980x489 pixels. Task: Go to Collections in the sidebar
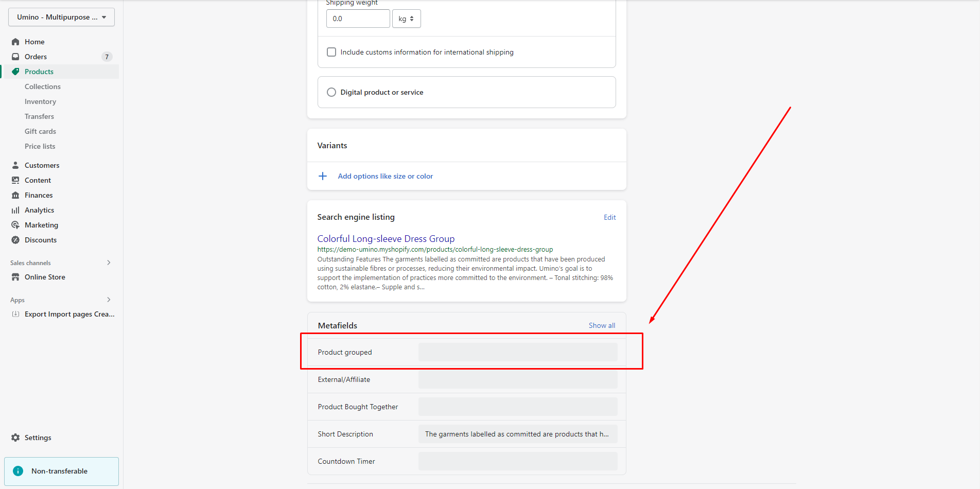[x=43, y=86]
